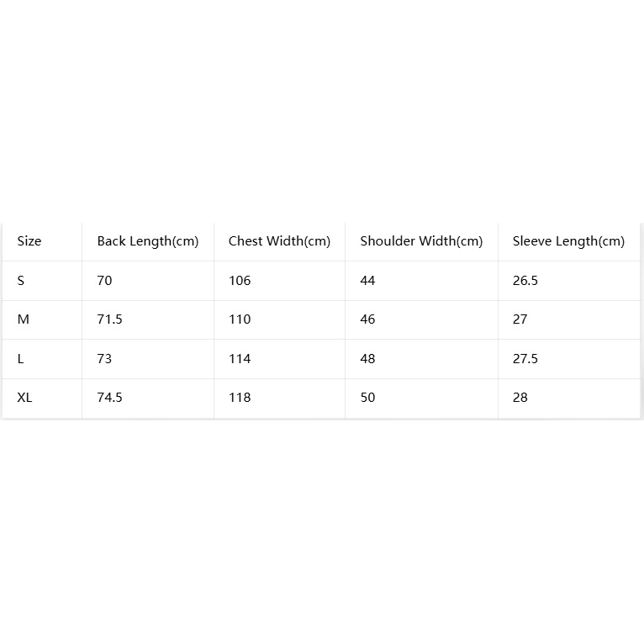Click the Chest Width(cm) header
644x644 pixels.
(x=279, y=241)
